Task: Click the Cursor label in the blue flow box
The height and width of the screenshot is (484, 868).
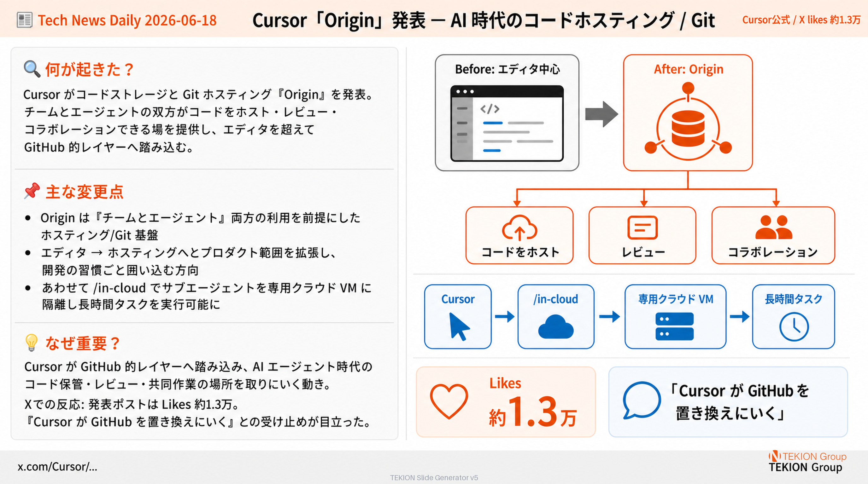Action: point(458,299)
